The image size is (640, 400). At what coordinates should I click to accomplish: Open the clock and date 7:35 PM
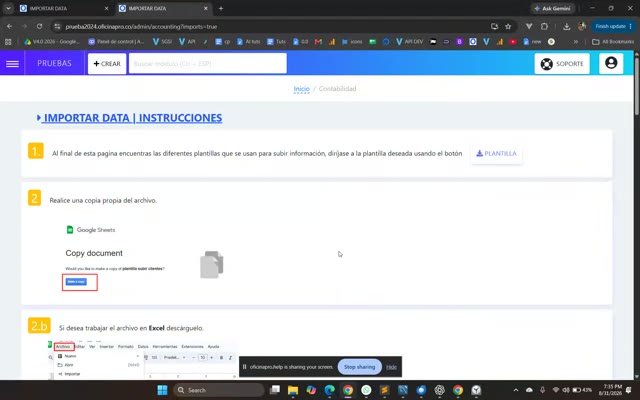pos(612,390)
